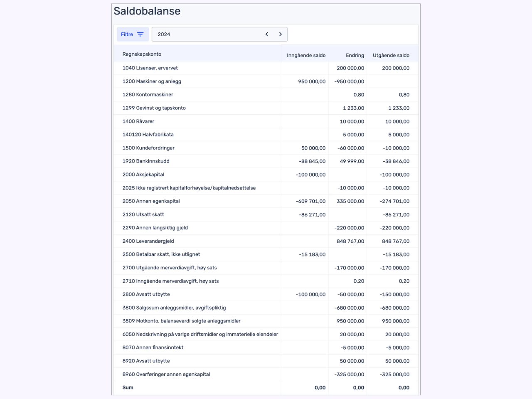532x399 pixels.
Task: Click the Sum row label
Action: pos(128,387)
